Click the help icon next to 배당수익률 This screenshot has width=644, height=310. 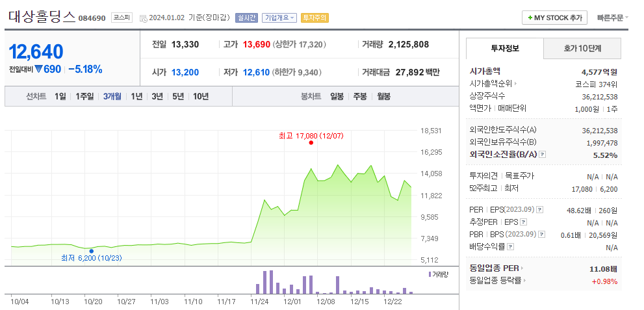510,247
